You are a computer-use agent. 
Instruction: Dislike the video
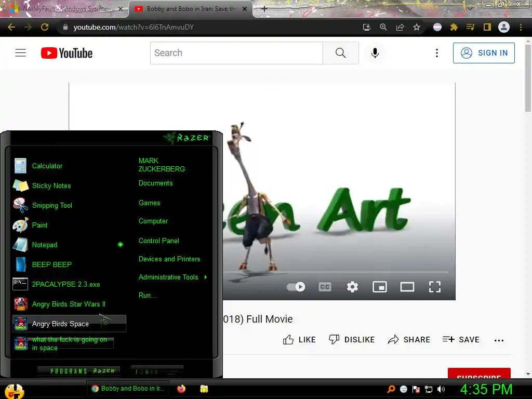click(352, 340)
